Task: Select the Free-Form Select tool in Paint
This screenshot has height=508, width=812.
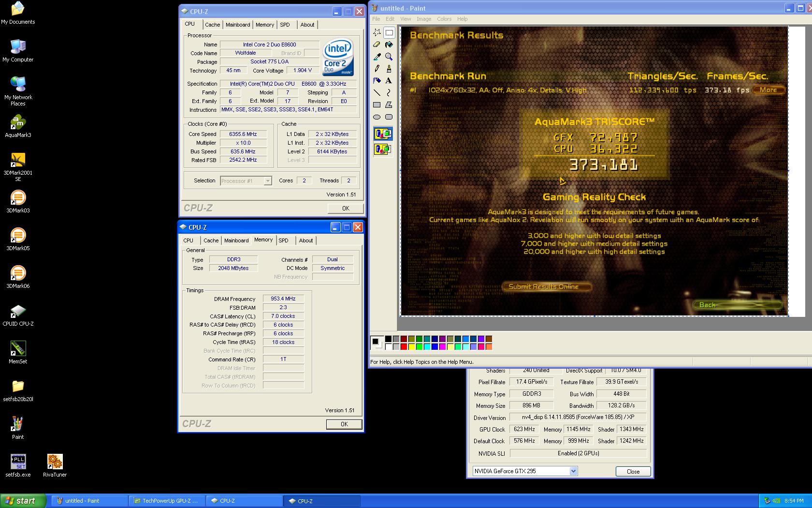Action: tap(377, 32)
